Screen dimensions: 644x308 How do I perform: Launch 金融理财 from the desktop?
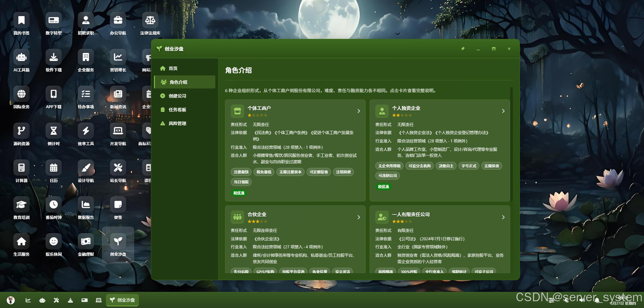[x=86, y=245]
